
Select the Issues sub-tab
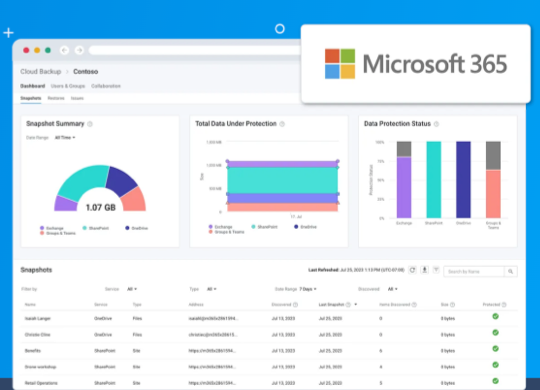77,99
